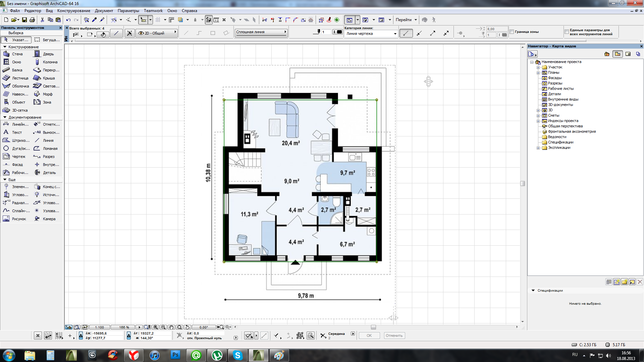Viewport: 644px width, 362px height.
Task: Click the Undo arrow in toolbar
Action: point(68,20)
